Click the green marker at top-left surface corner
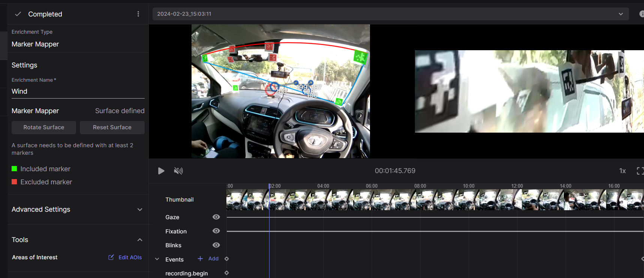 [x=205, y=58]
